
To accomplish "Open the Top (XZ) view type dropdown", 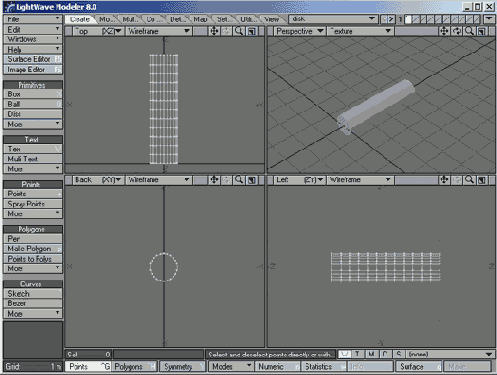I will tap(98, 31).
